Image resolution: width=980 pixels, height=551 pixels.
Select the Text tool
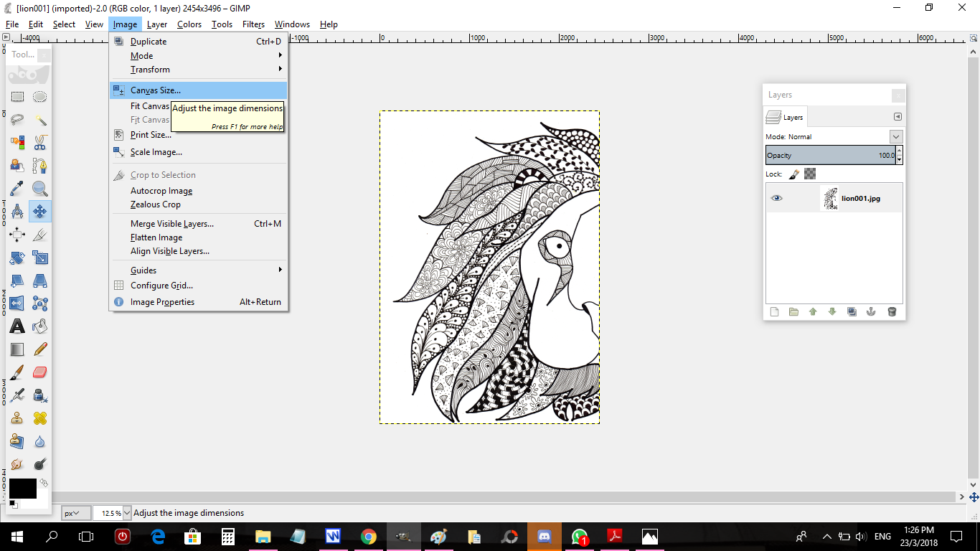pyautogui.click(x=17, y=326)
